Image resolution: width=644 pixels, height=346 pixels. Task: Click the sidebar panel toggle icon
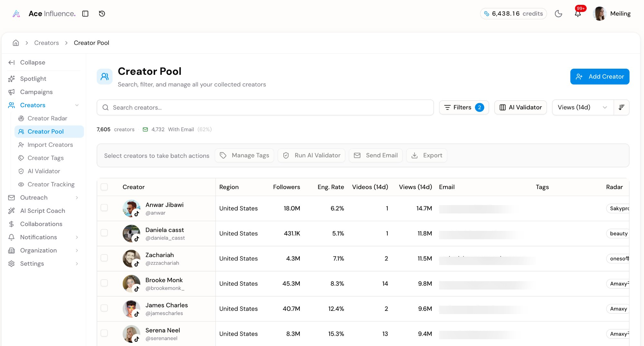click(x=85, y=14)
